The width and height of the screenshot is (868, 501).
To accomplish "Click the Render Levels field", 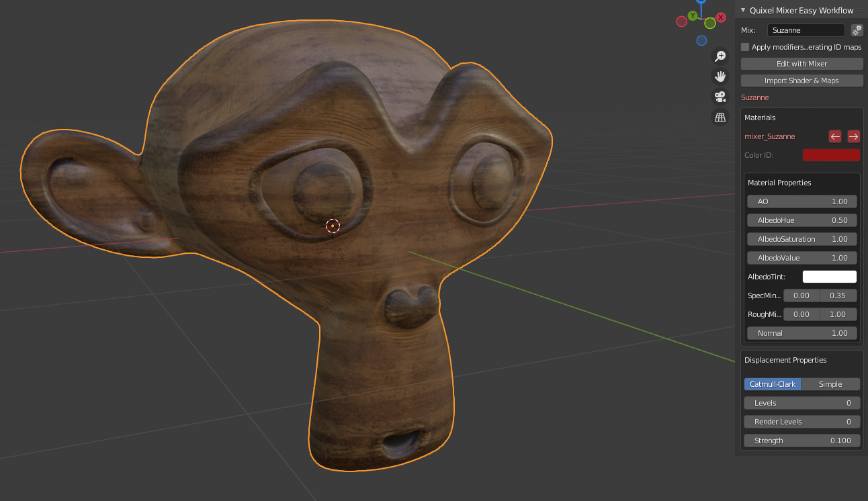I will tap(802, 422).
